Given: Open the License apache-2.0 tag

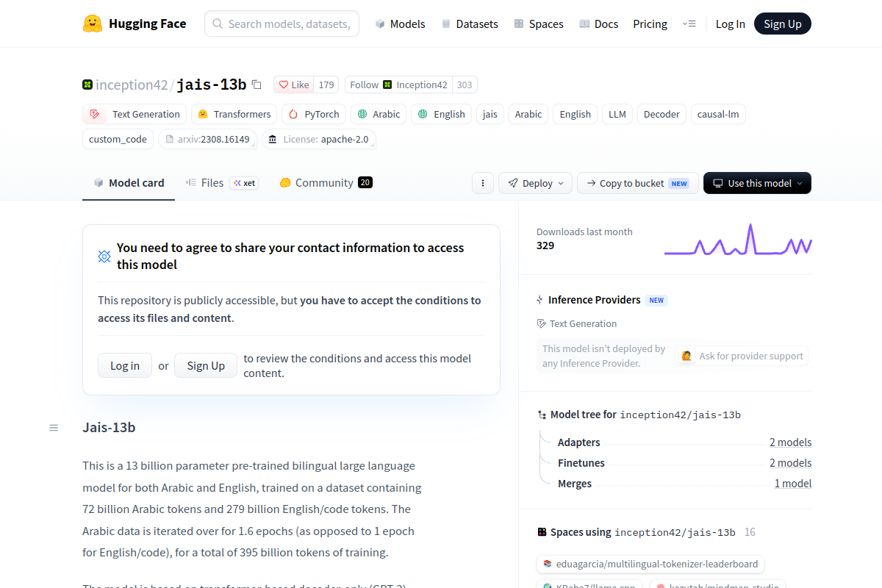Looking at the screenshot, I should click(x=319, y=139).
